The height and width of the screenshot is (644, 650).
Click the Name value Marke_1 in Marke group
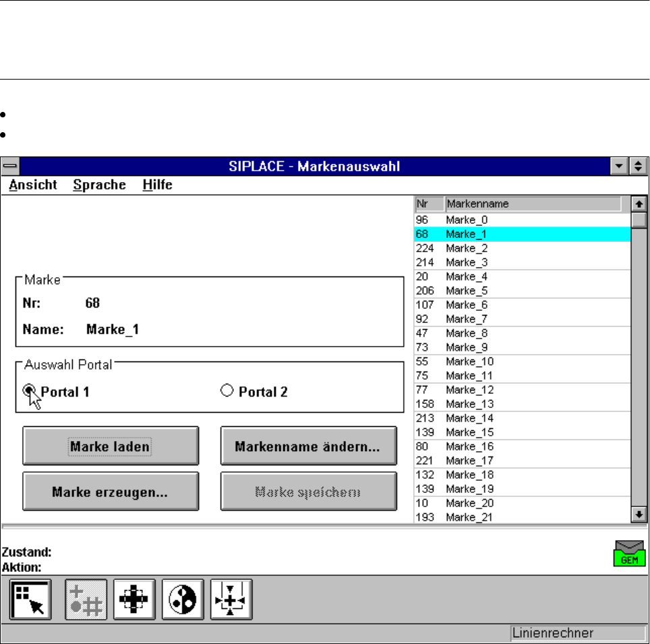(x=113, y=330)
